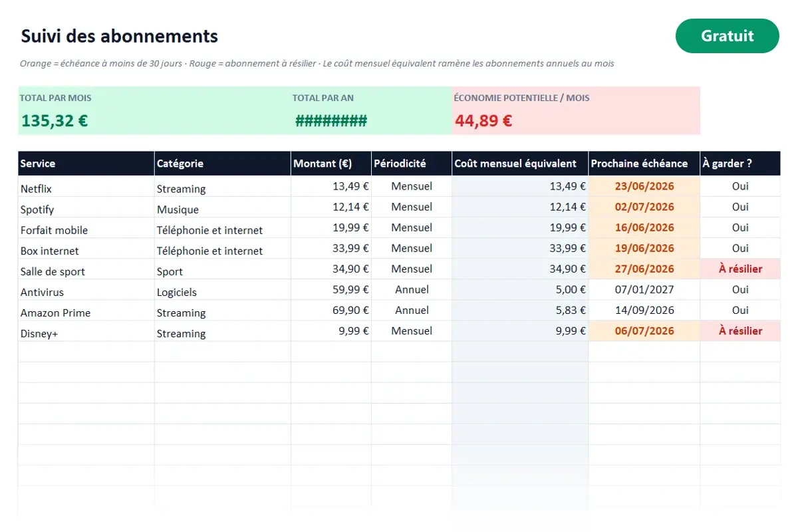Click the 135,32 € monthly total
Viewport: 798px width, 532px height.
[x=55, y=121]
